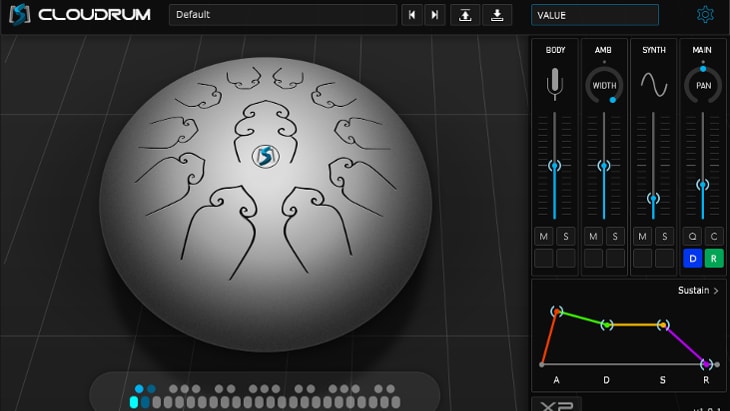Click the purple release envelope node
730x411 pixels.
706,364
